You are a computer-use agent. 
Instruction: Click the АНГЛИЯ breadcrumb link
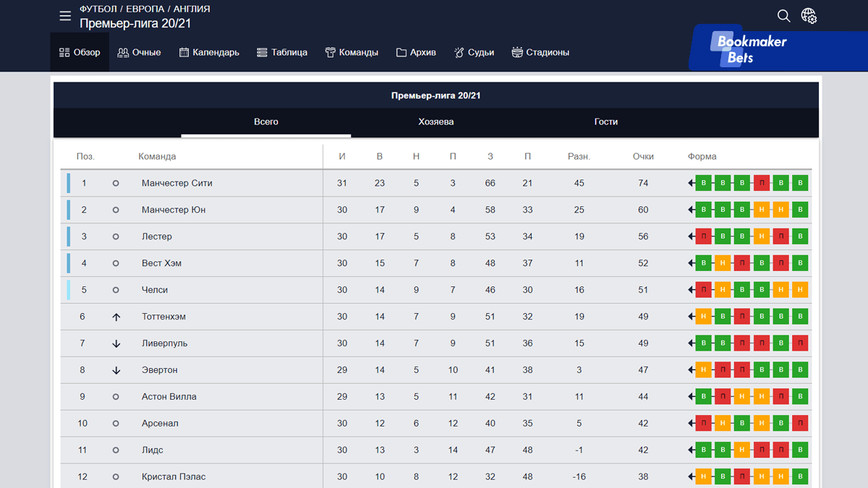coord(192,9)
